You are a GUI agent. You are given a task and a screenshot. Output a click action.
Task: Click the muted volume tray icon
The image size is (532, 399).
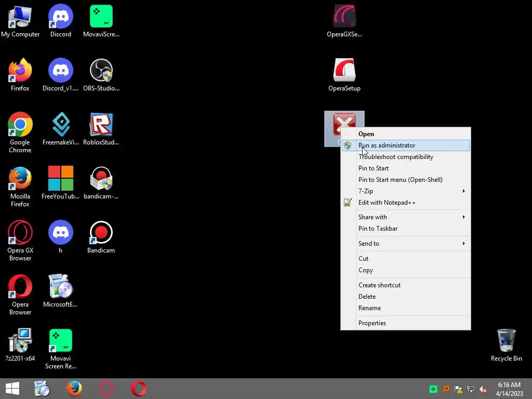coord(483,389)
